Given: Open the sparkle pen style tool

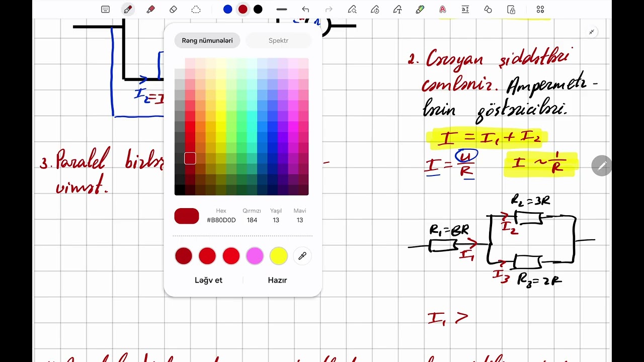Looking at the screenshot, I should pos(352,10).
